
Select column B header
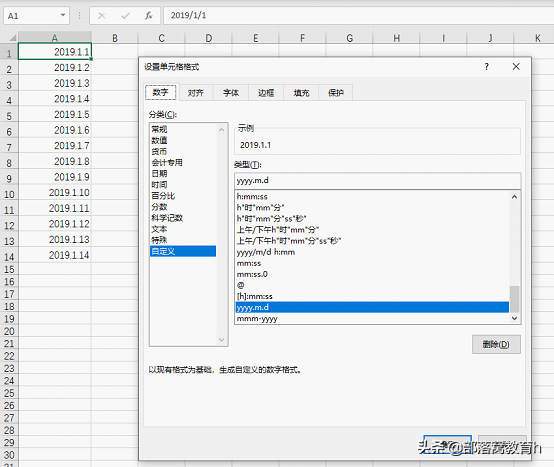pyautogui.click(x=115, y=38)
